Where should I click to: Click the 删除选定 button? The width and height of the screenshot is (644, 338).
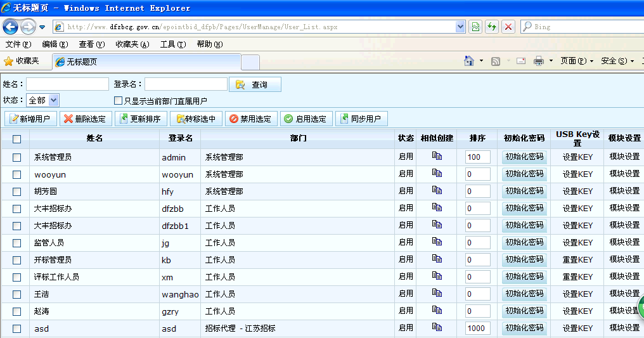pyautogui.click(x=86, y=119)
